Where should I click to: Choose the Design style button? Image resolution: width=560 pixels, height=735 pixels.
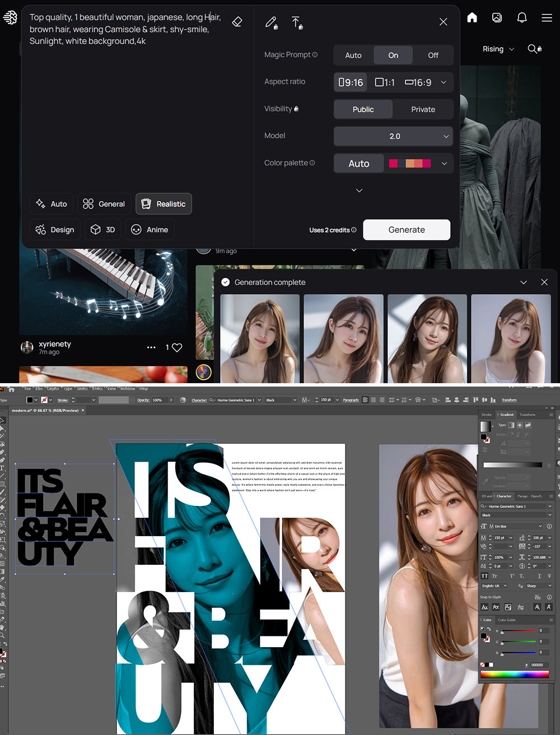coord(55,230)
